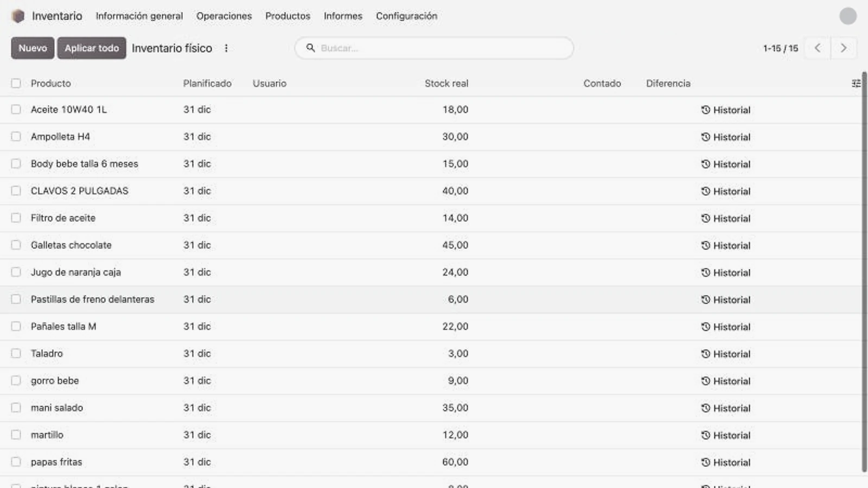
Task: Click the Nuevo button
Action: pyautogui.click(x=33, y=48)
